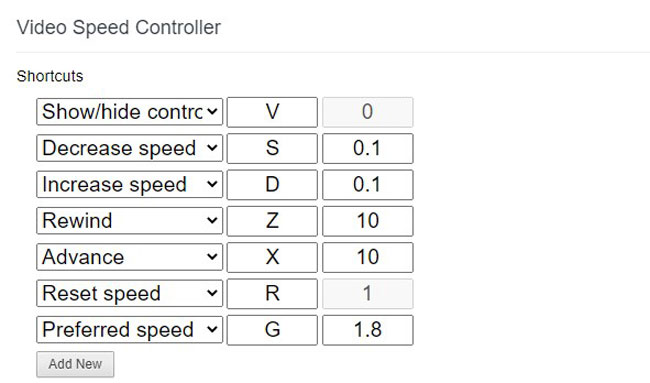Focus the R shortcut key field
Screen dimensions: 650x383
(272, 293)
